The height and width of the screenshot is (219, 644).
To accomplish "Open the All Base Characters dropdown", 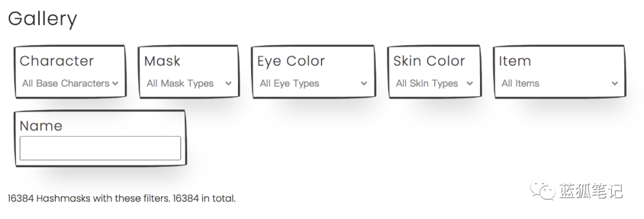I will (70, 83).
